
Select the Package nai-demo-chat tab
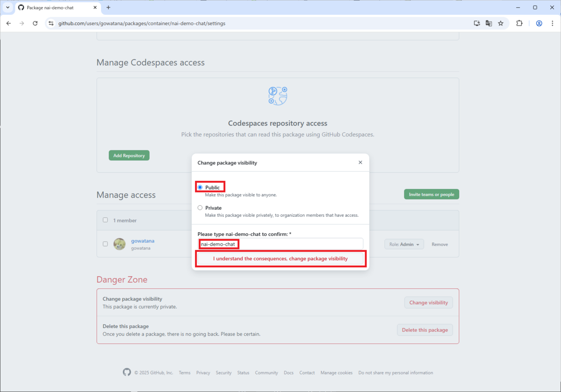pyautogui.click(x=58, y=8)
